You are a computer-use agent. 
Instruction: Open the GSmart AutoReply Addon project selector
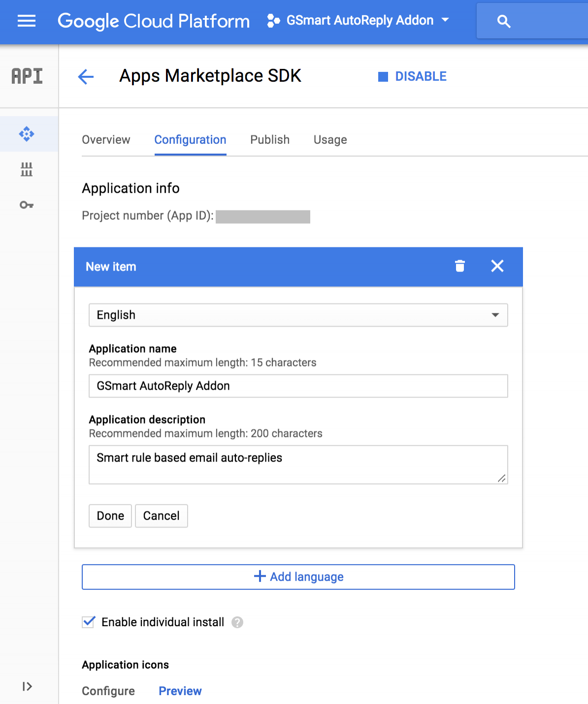[358, 20]
